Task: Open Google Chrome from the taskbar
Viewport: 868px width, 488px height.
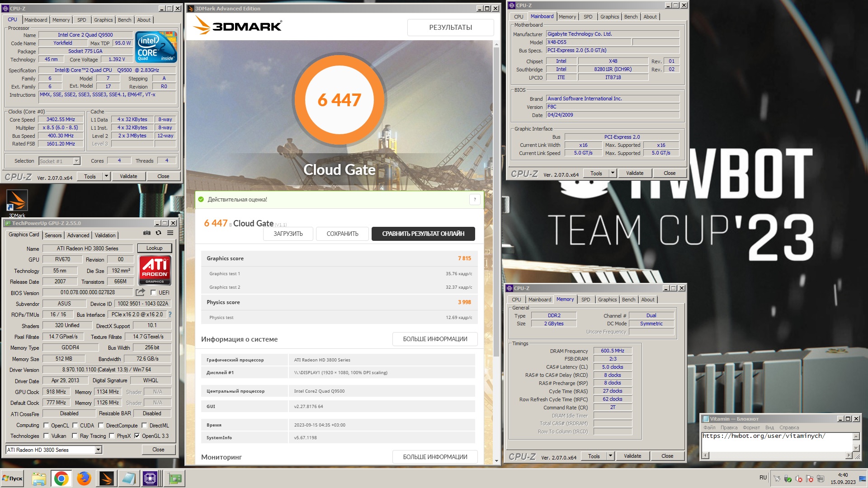Action: [61, 479]
